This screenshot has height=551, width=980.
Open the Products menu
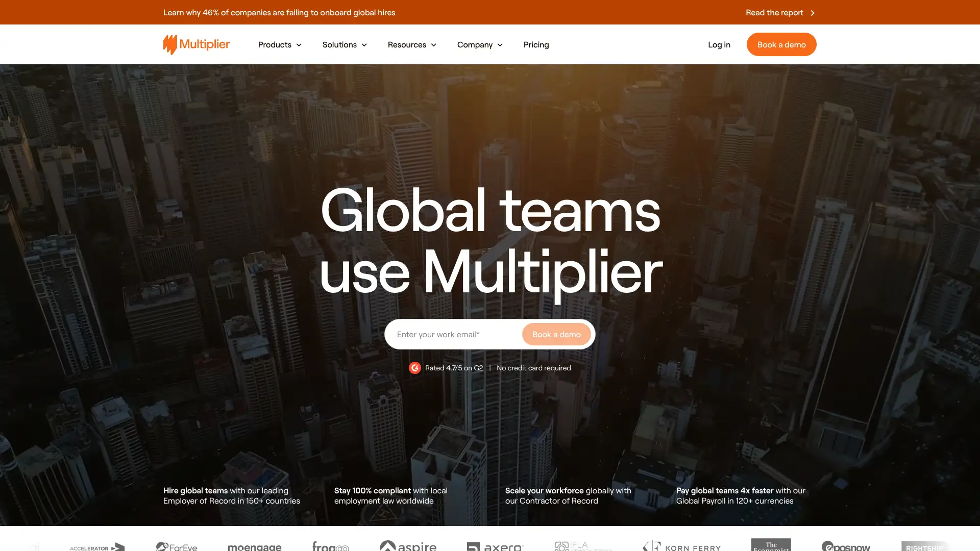[x=280, y=45]
